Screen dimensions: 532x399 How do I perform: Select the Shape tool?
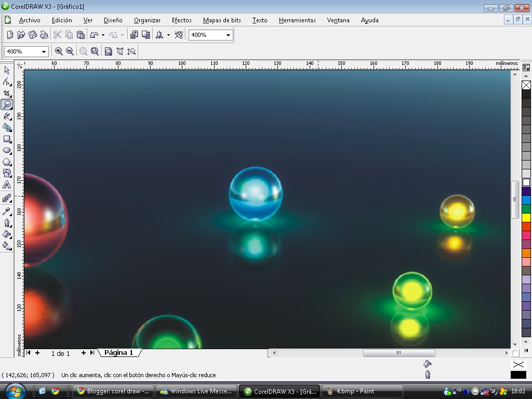coord(7,82)
